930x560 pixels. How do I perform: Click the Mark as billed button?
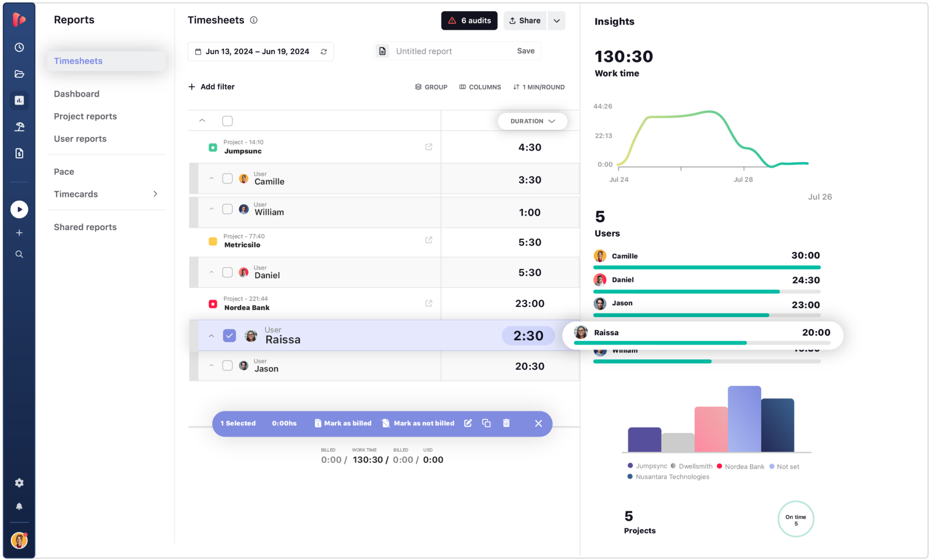coord(343,423)
